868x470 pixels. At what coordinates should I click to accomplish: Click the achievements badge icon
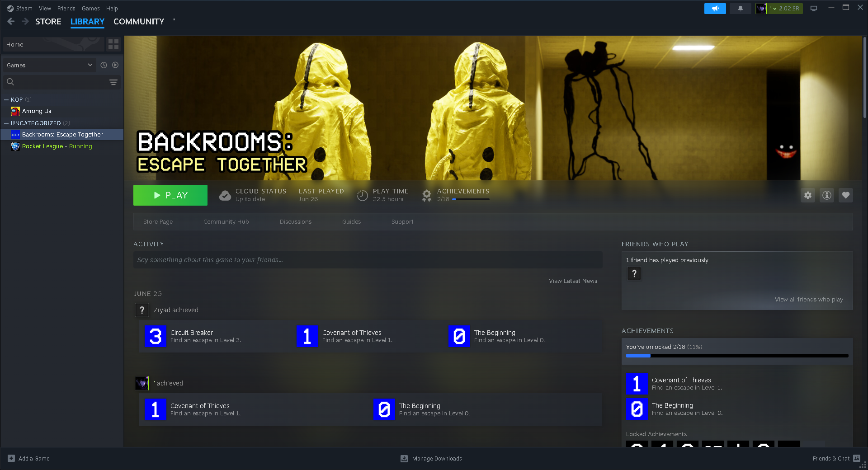(427, 195)
